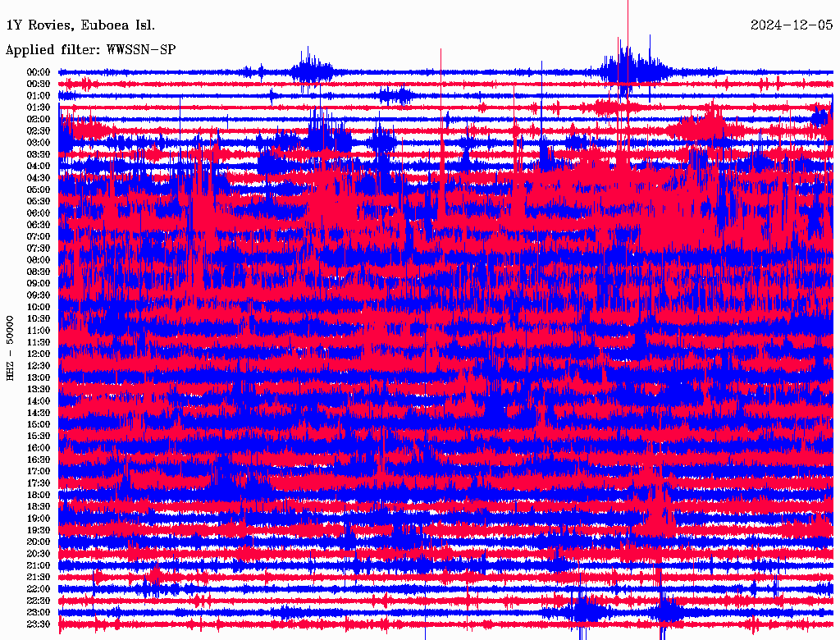The height and width of the screenshot is (640, 840).
Task: Select the 06:00 time label
Action: coord(39,213)
